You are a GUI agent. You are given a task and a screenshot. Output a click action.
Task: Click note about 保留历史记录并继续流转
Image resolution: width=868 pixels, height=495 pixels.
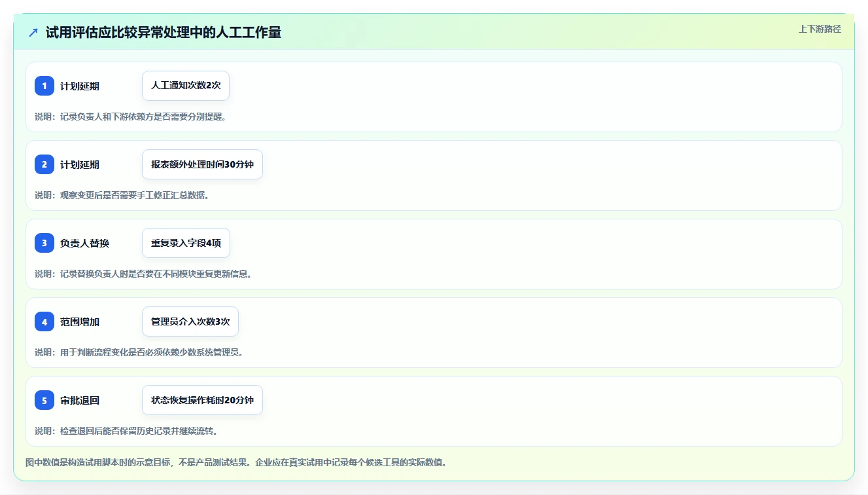(126, 431)
